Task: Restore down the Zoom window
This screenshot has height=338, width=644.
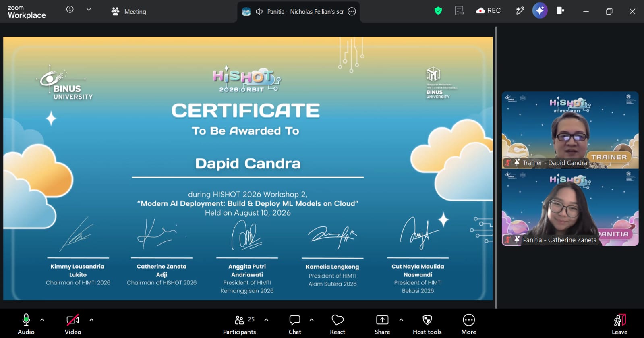Action: [x=609, y=11]
